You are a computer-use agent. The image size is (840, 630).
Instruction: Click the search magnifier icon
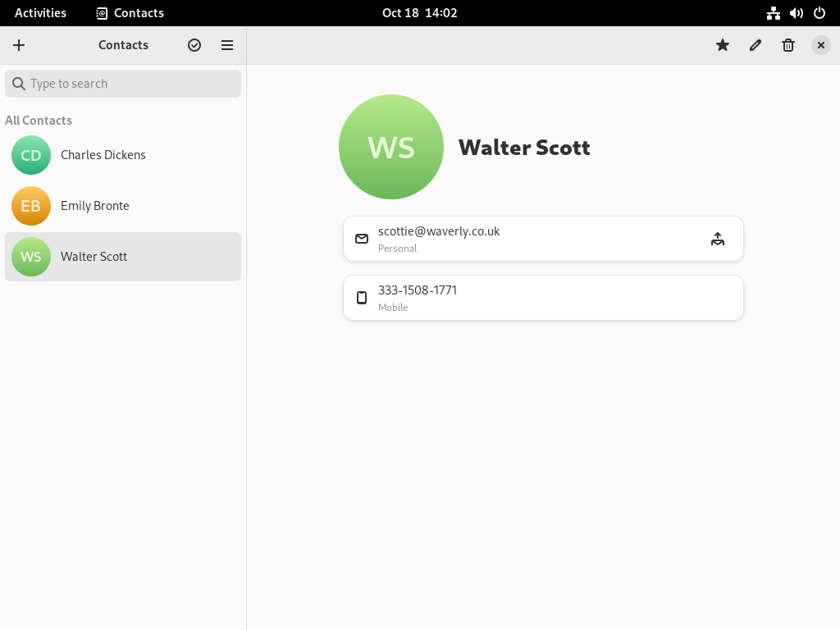pos(19,84)
